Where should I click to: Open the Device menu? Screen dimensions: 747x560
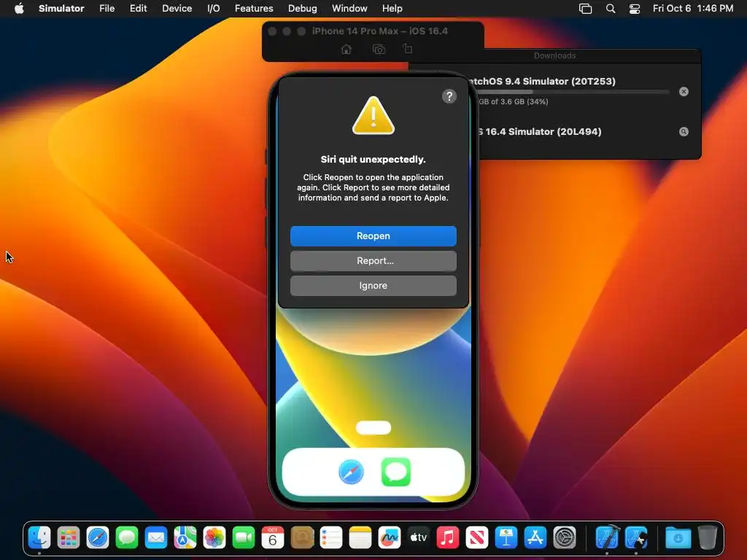click(177, 9)
